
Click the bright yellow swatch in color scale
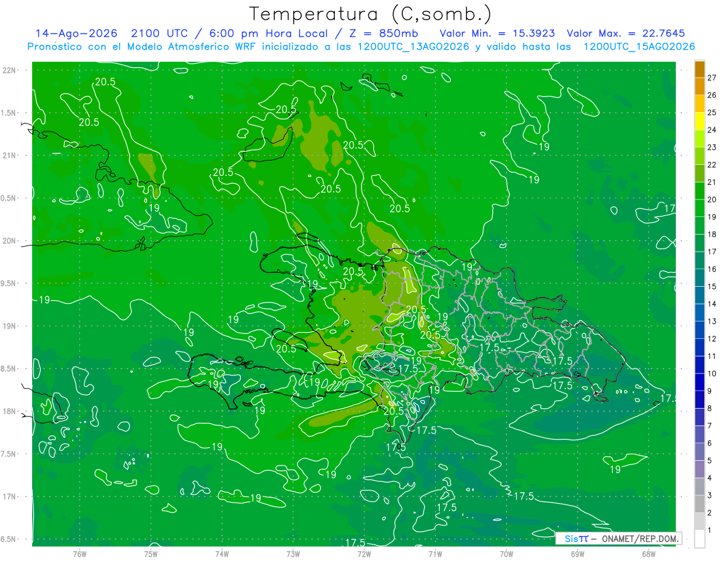click(x=699, y=122)
